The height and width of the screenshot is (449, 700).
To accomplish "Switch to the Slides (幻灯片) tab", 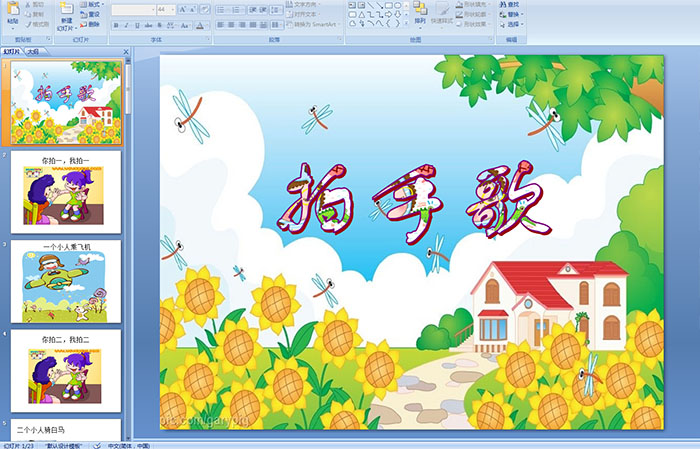I will click(11, 52).
